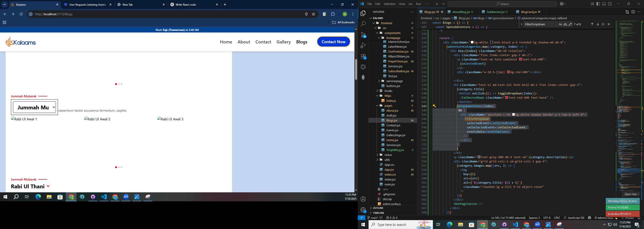Viewport: 644px width, 229px height.
Task: Open the Manage gear in VS Code
Action: coord(363,210)
